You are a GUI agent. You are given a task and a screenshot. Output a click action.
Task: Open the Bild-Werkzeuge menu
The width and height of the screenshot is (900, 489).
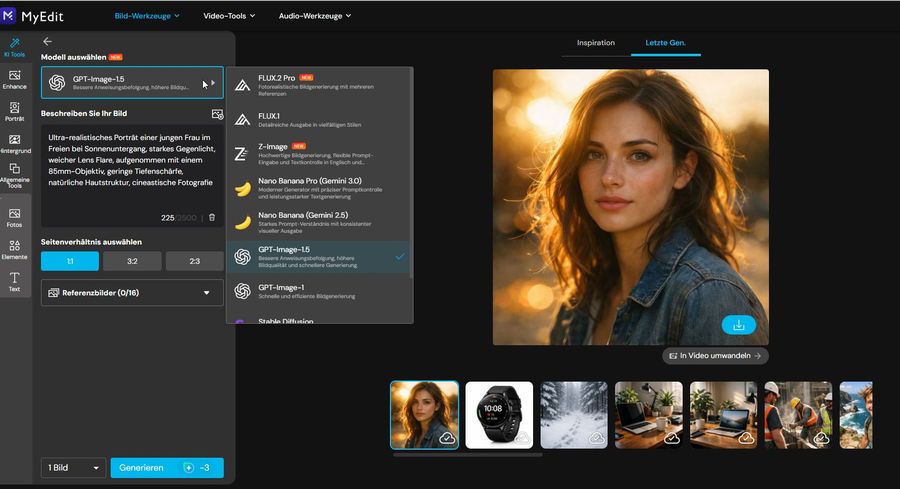click(147, 16)
